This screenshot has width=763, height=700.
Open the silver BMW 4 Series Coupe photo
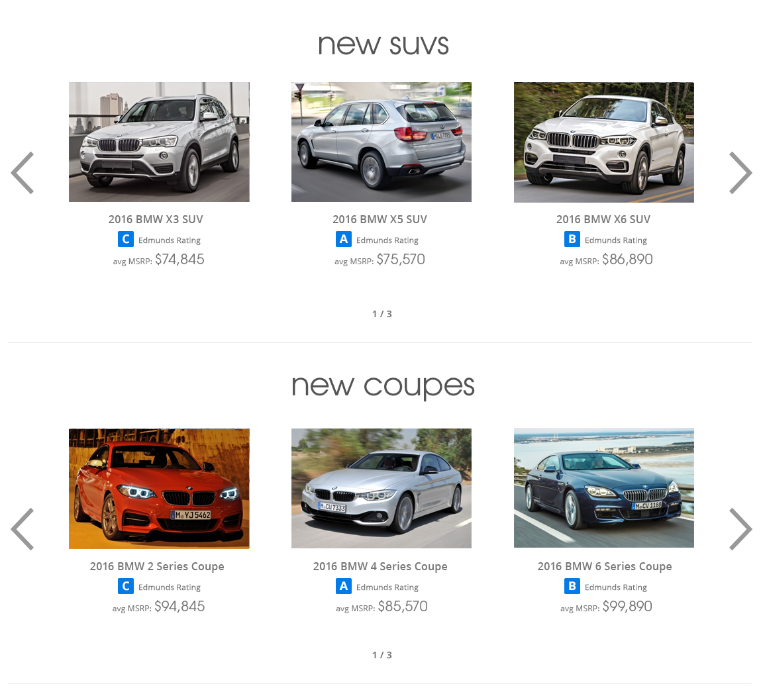click(x=381, y=488)
